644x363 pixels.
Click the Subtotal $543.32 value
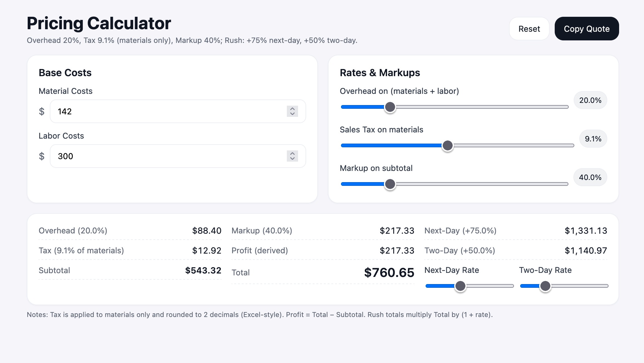[203, 270]
